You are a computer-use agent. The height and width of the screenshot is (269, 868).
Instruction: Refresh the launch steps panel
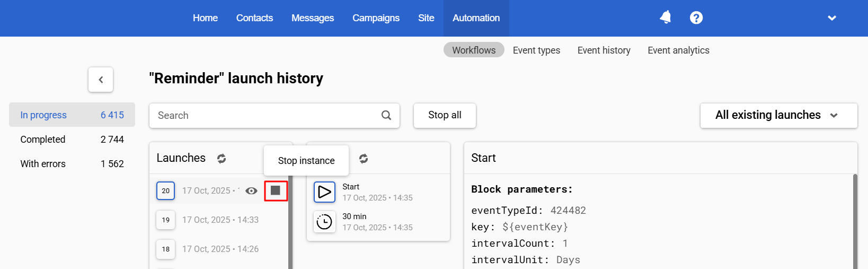tap(364, 158)
